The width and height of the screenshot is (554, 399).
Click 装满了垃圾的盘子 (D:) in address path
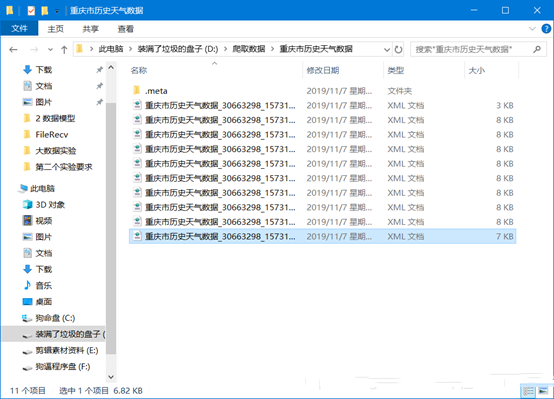tap(178, 49)
